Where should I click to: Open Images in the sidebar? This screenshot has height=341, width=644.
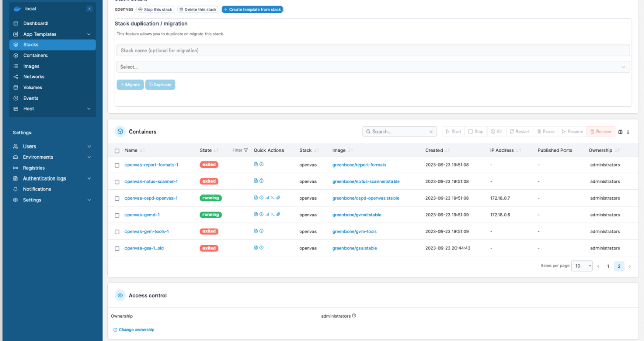(x=52, y=66)
